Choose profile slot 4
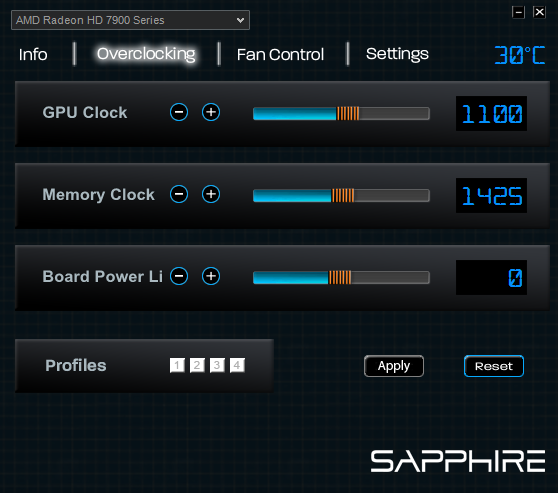The image size is (558, 493). tap(237, 365)
